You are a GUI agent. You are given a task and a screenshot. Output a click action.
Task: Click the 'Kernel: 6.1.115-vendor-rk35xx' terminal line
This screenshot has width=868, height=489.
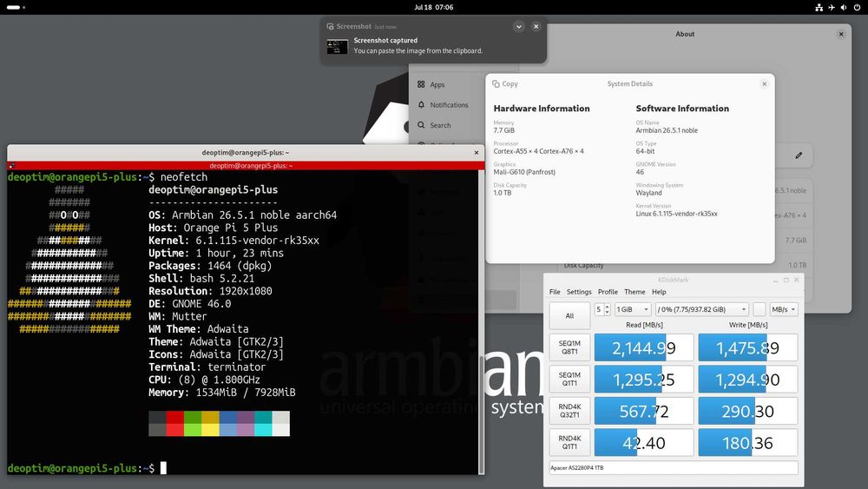[x=233, y=241]
